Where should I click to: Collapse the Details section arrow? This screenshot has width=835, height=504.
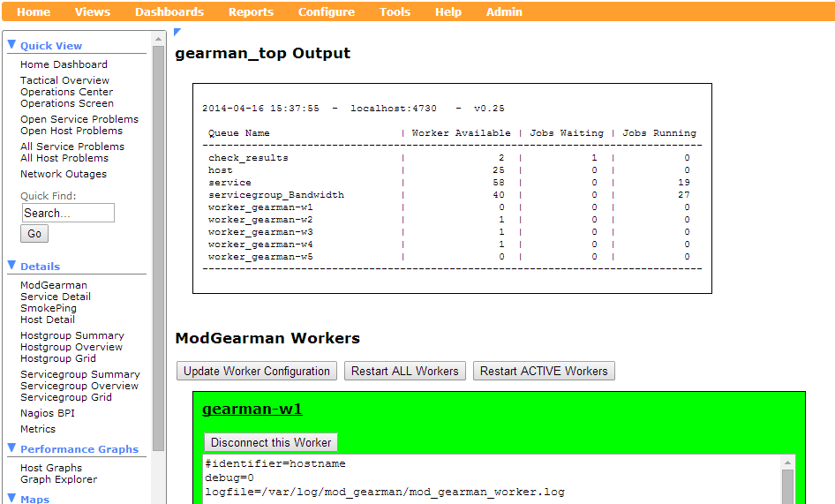click(x=11, y=265)
